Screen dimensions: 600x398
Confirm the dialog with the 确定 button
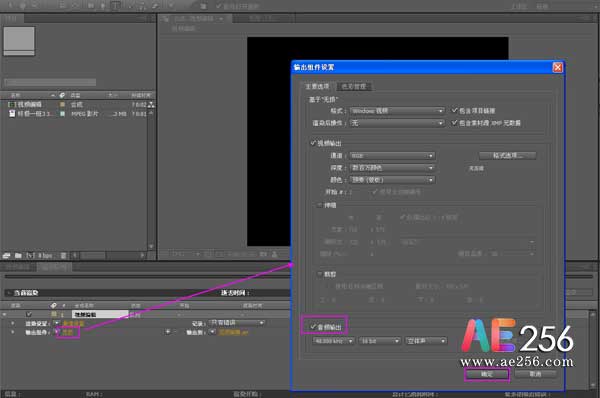click(487, 374)
